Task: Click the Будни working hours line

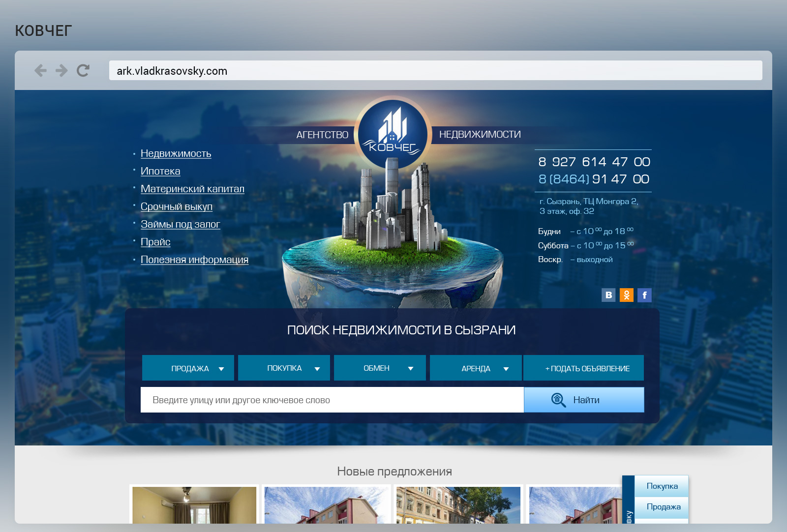Action: click(586, 231)
